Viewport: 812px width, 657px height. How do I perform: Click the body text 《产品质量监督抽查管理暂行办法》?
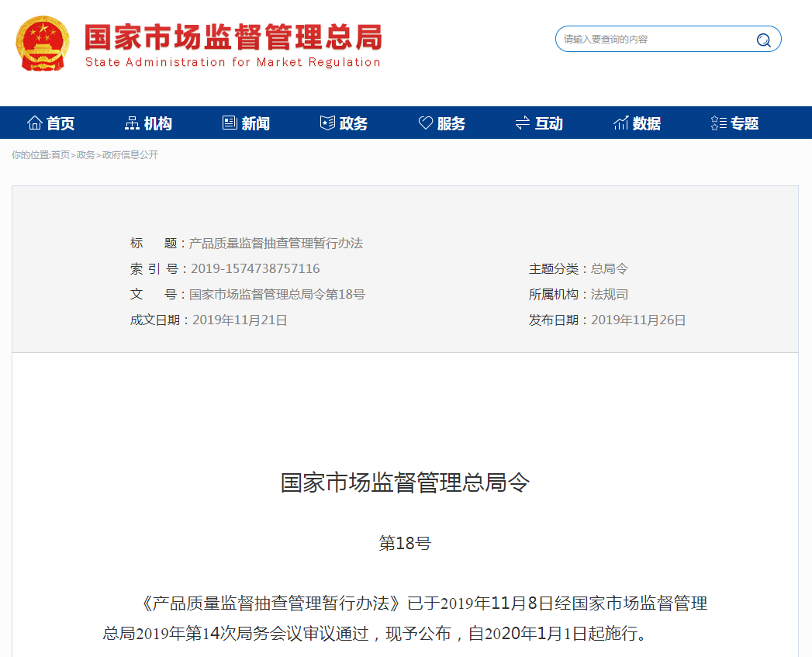(271, 603)
